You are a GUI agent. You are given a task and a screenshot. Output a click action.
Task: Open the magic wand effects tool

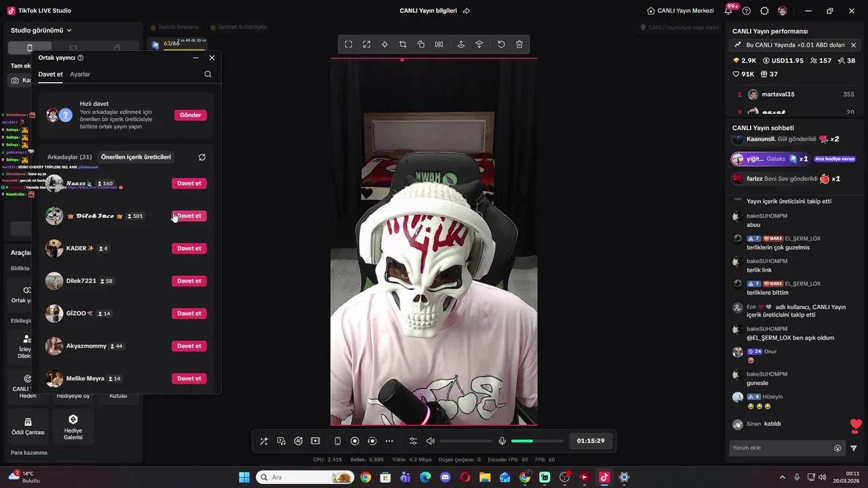coord(264,441)
